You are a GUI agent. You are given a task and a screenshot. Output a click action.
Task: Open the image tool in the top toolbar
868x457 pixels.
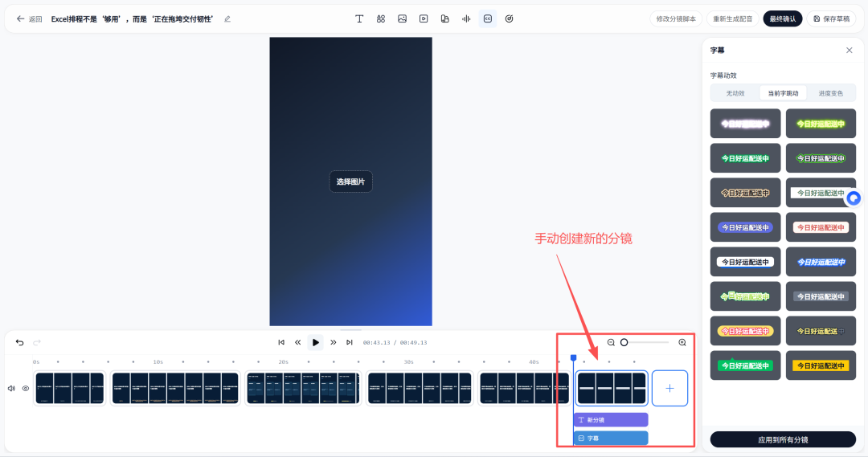pos(403,18)
